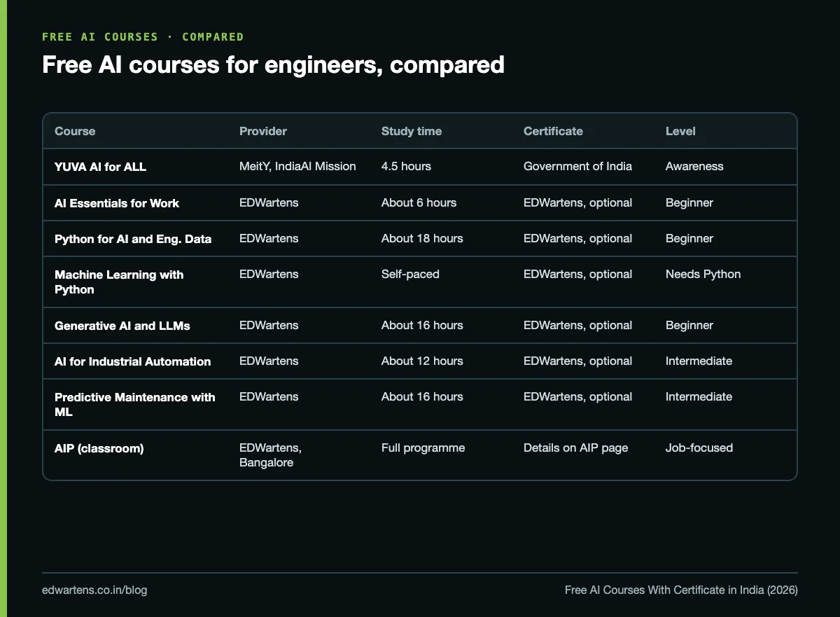Click the 'Awareness' level cell
The image size is (840, 617).
click(x=694, y=166)
